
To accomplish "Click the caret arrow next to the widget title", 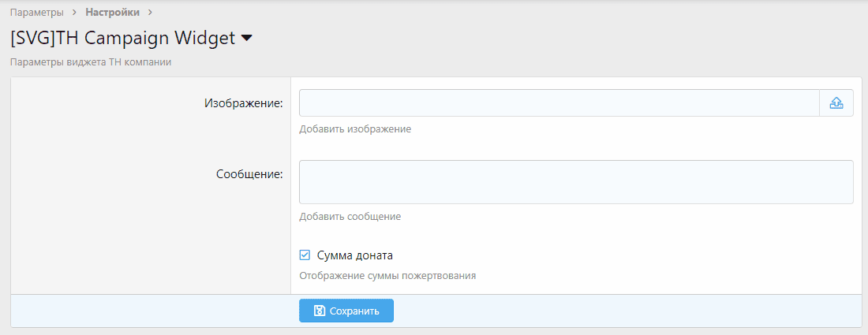I will 246,38.
